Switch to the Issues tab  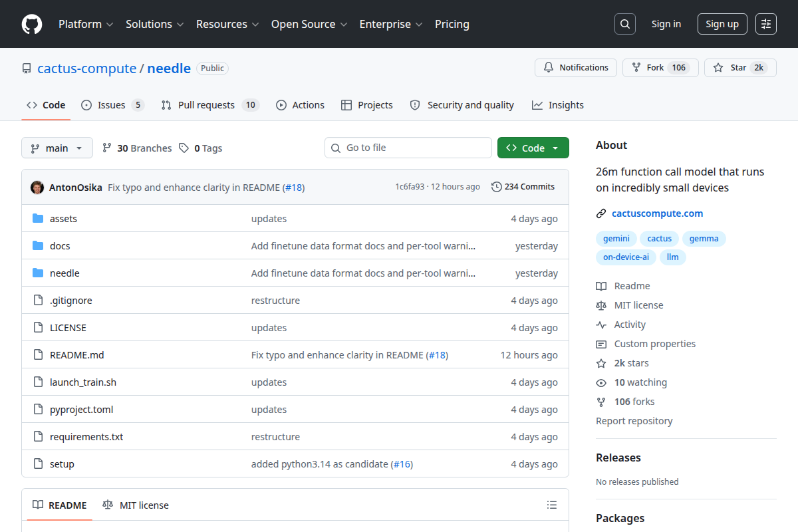coord(112,105)
